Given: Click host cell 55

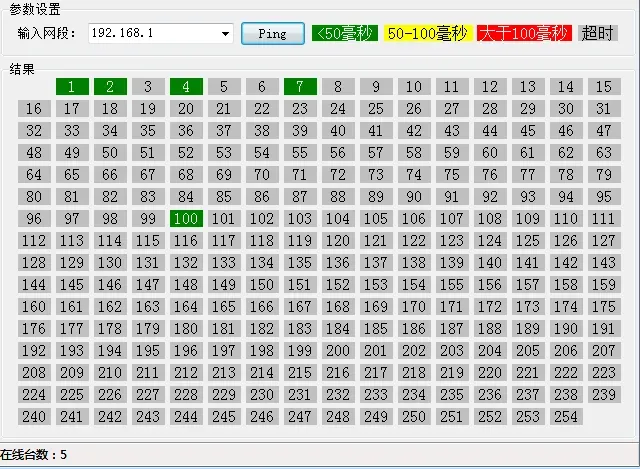Looking at the screenshot, I should pyautogui.click(x=300, y=153).
